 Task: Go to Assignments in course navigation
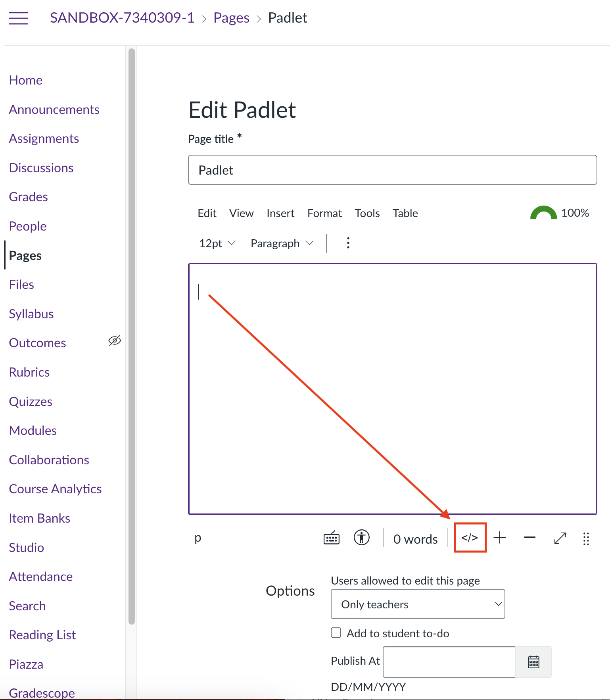click(x=44, y=138)
